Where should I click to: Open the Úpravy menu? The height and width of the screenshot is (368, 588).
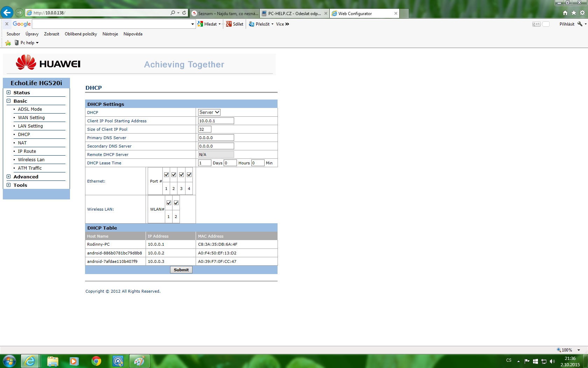click(32, 34)
